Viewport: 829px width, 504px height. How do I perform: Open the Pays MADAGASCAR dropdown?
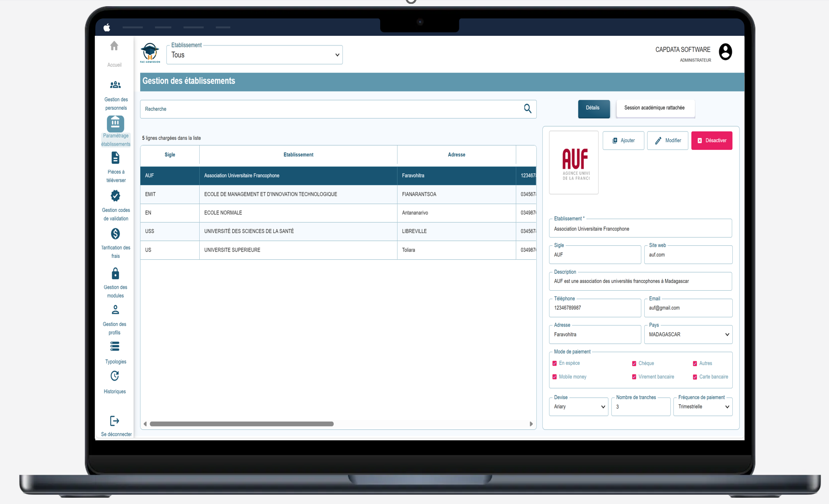coord(688,335)
